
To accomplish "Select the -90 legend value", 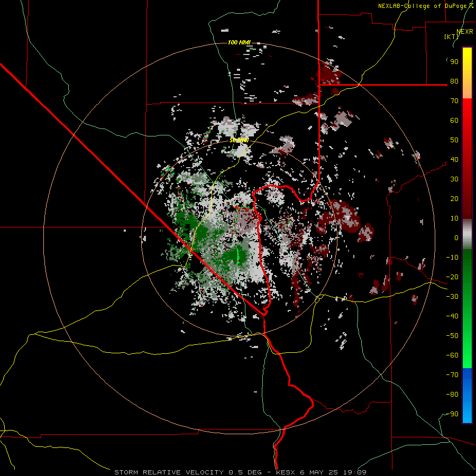I will [x=452, y=414].
